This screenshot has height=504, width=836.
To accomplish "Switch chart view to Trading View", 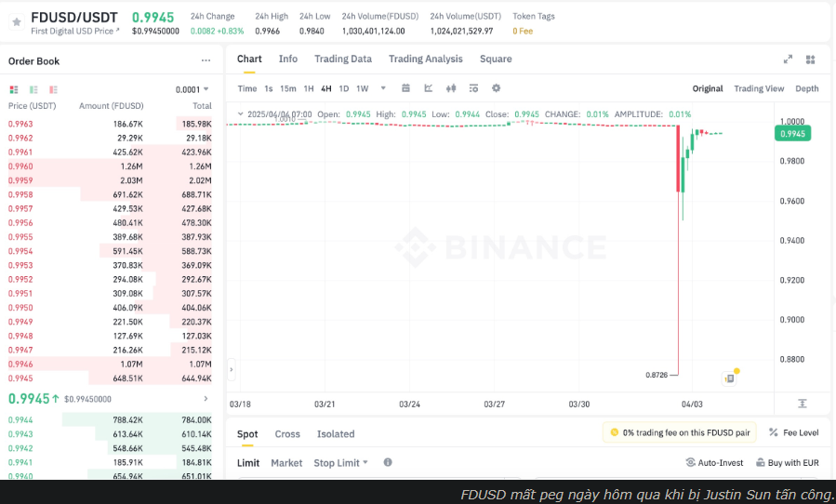I will tap(759, 88).
